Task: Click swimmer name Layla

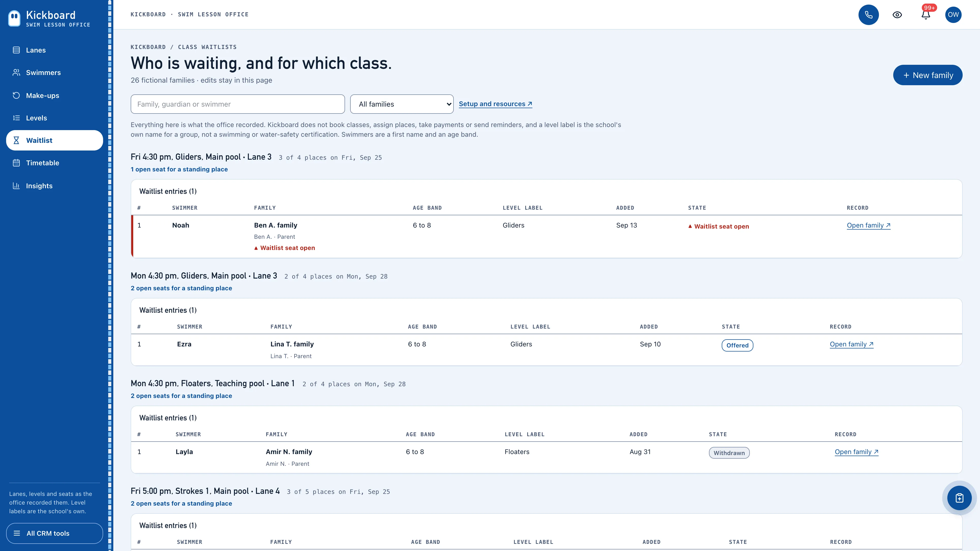Action: (x=184, y=452)
